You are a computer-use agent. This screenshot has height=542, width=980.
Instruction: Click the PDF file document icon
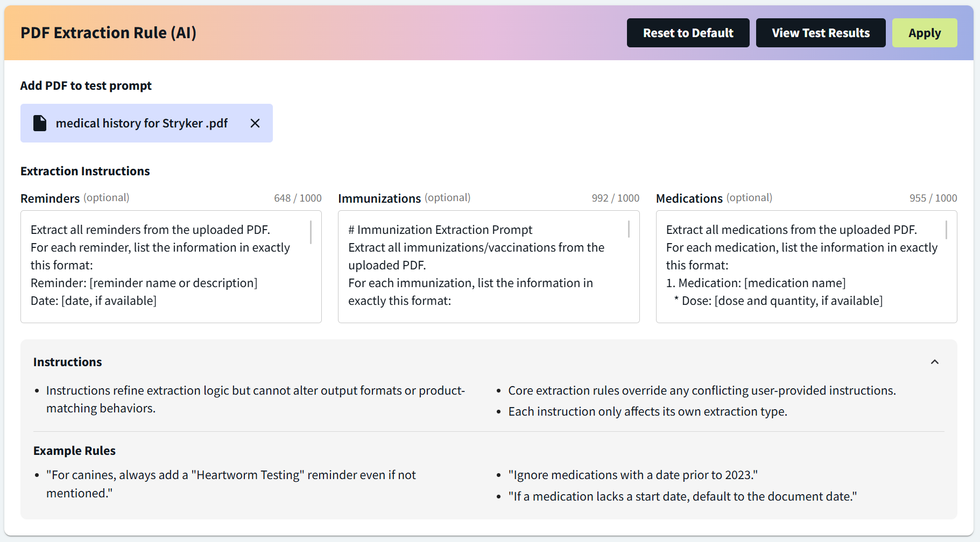[x=40, y=123]
